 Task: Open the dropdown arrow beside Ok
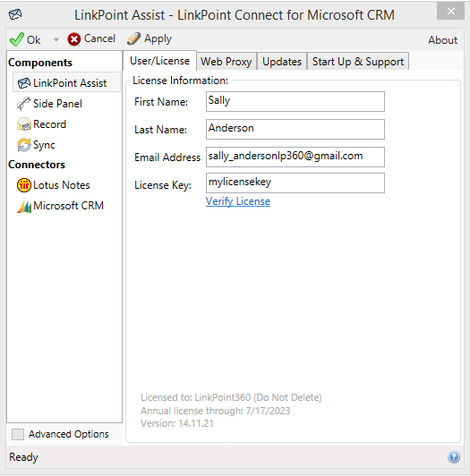click(56, 39)
